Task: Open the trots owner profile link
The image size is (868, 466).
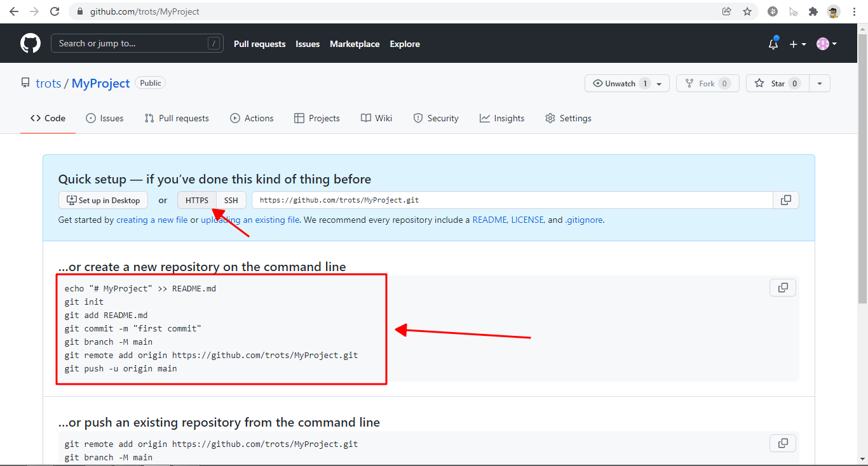Action: pyautogui.click(x=48, y=83)
